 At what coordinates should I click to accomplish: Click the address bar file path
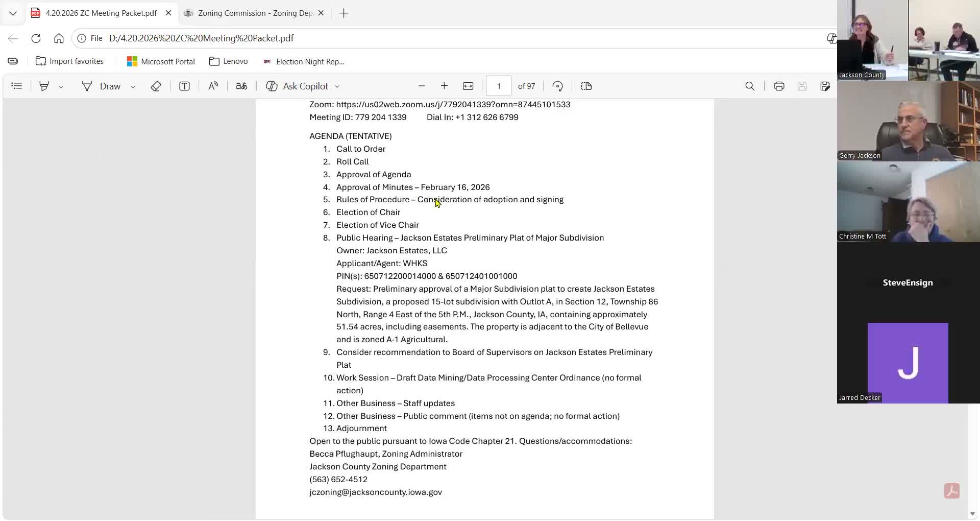[202, 38]
